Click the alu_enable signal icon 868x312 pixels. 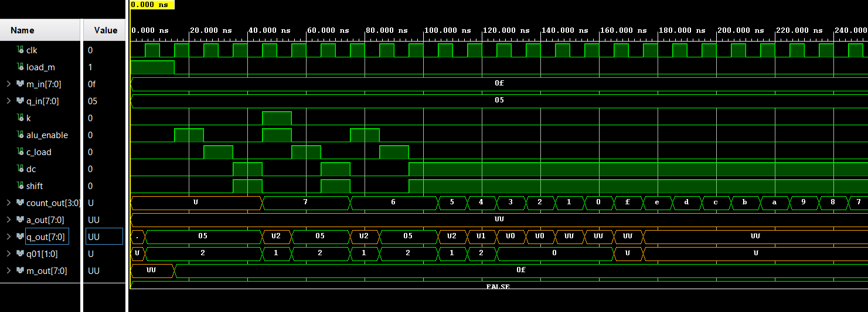tap(21, 135)
